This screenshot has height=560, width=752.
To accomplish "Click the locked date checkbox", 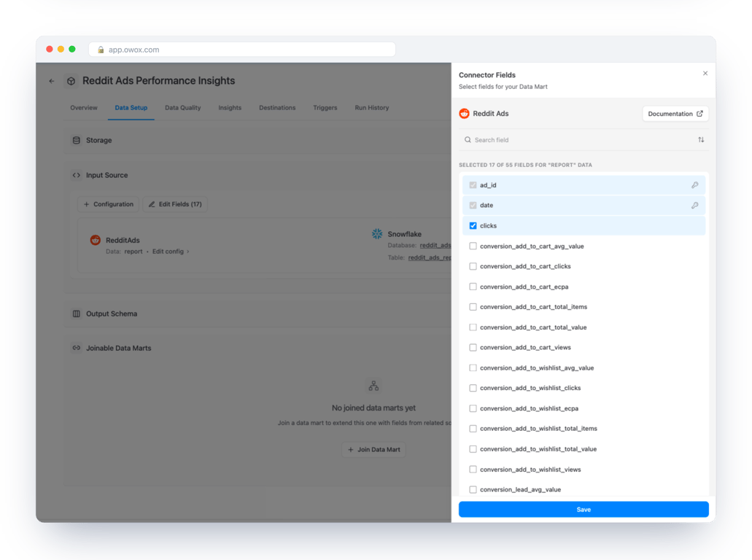I will pos(473,205).
